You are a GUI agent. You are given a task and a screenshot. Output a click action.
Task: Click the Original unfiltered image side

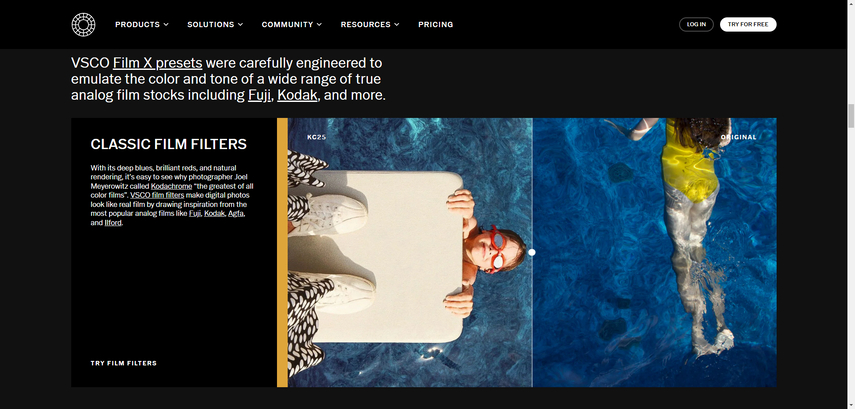coord(654,252)
